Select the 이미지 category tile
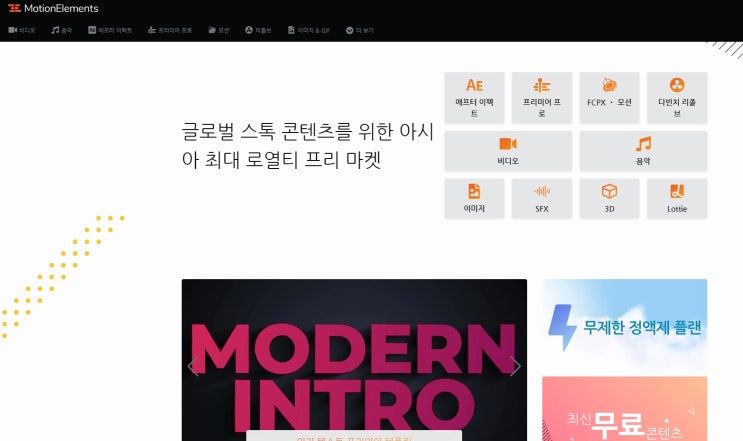The image size is (743, 441). pyautogui.click(x=474, y=198)
